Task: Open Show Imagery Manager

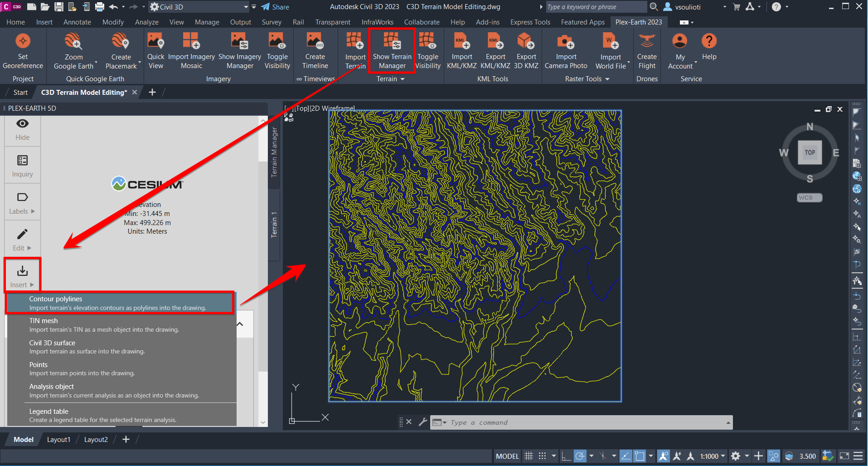Action: pos(240,51)
